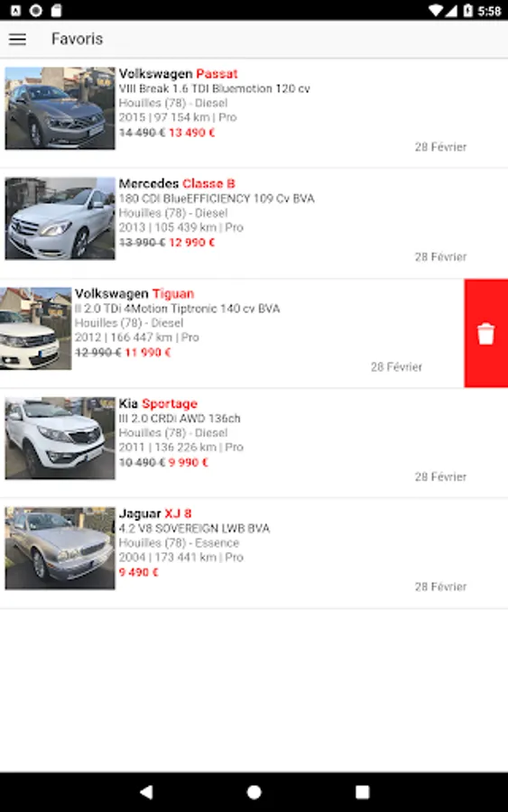Tap the Android home circle button
Image resolution: width=508 pixels, height=812 pixels.
tap(254, 792)
